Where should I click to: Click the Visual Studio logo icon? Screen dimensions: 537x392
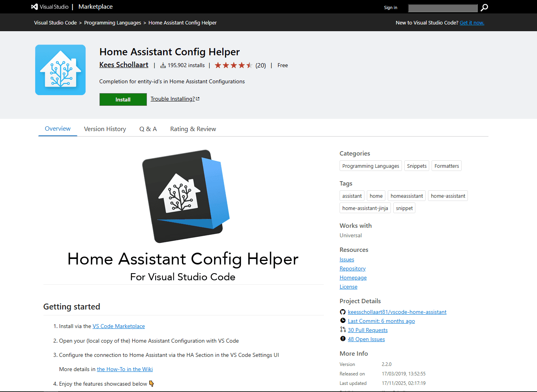click(34, 7)
